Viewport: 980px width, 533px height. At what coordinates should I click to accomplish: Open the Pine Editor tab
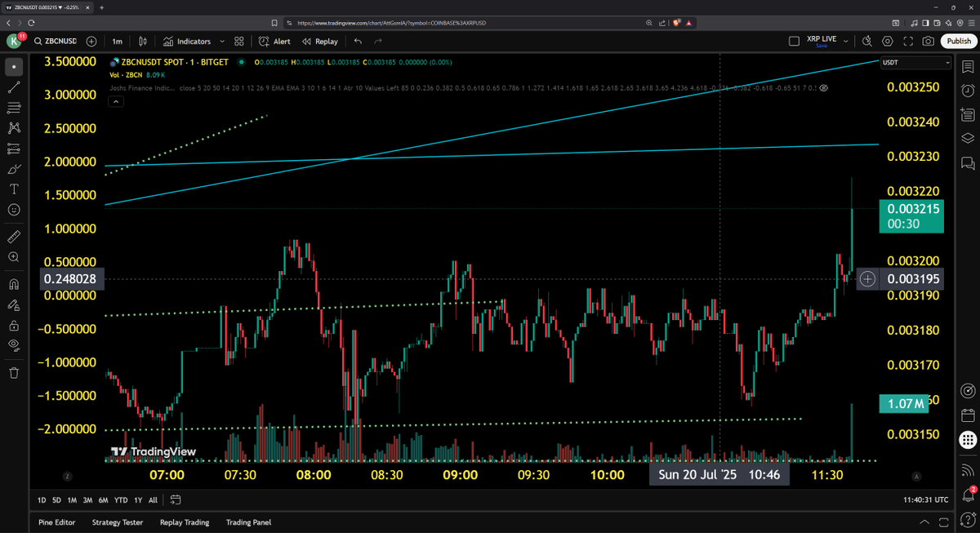point(58,522)
